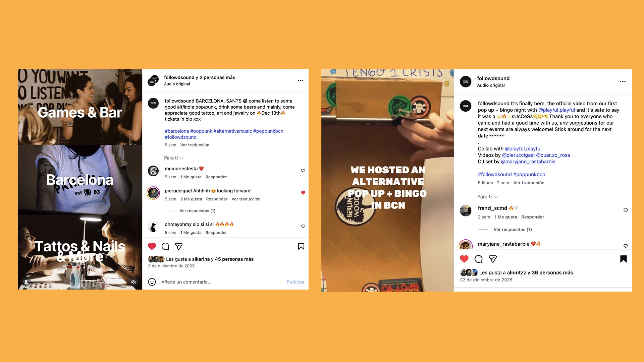Image resolution: width=644 pixels, height=362 pixels.
Task: Click the tagged people icon on left video
Action: pyautogui.click(x=26, y=282)
